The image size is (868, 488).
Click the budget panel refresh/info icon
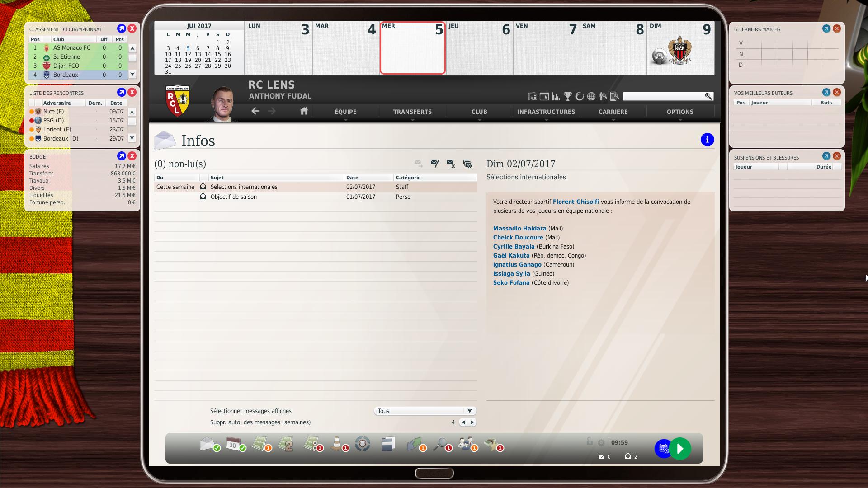(122, 156)
